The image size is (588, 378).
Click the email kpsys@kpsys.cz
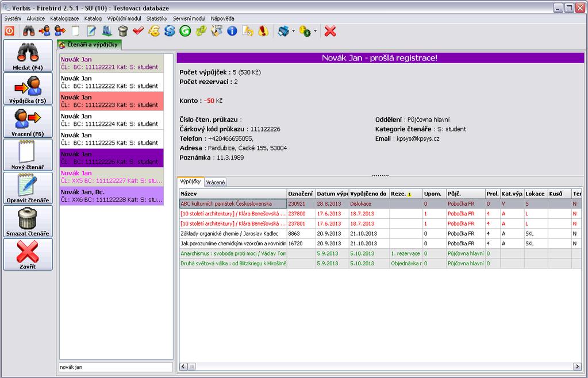point(418,138)
